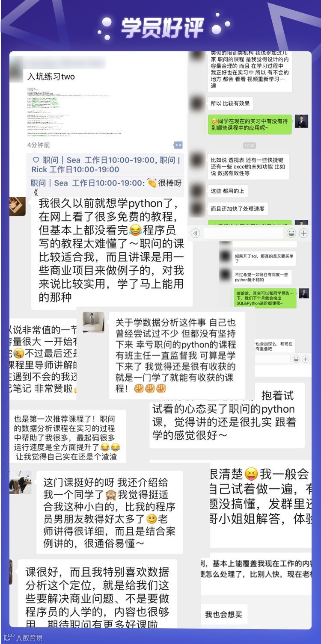
Task: Tap the plus icon in lower chat bar
Action: [305, 359]
